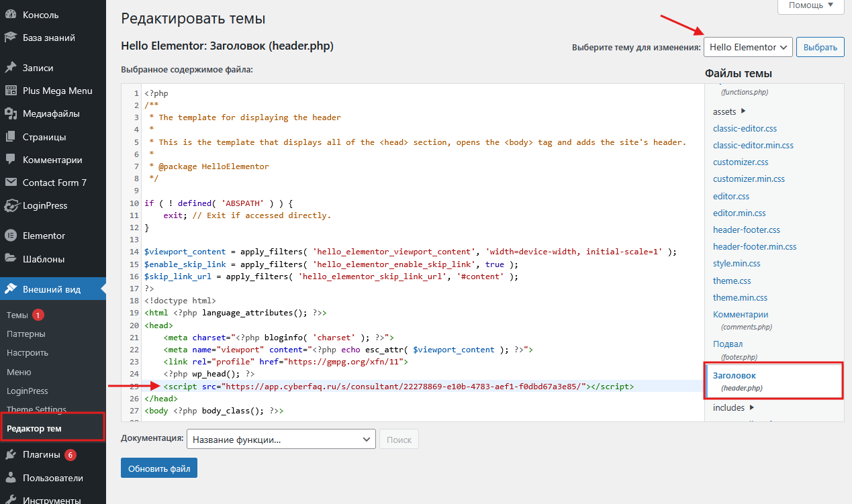Click the Инструменты wrench icon
Viewport: 852px width, 504px height.
(x=10, y=500)
